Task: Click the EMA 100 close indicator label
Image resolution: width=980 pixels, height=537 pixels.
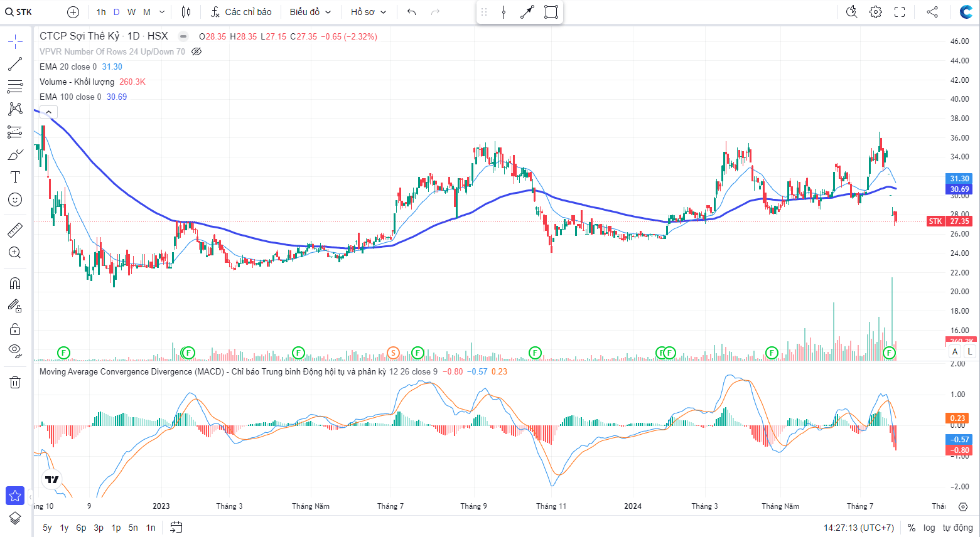Action: tap(70, 97)
